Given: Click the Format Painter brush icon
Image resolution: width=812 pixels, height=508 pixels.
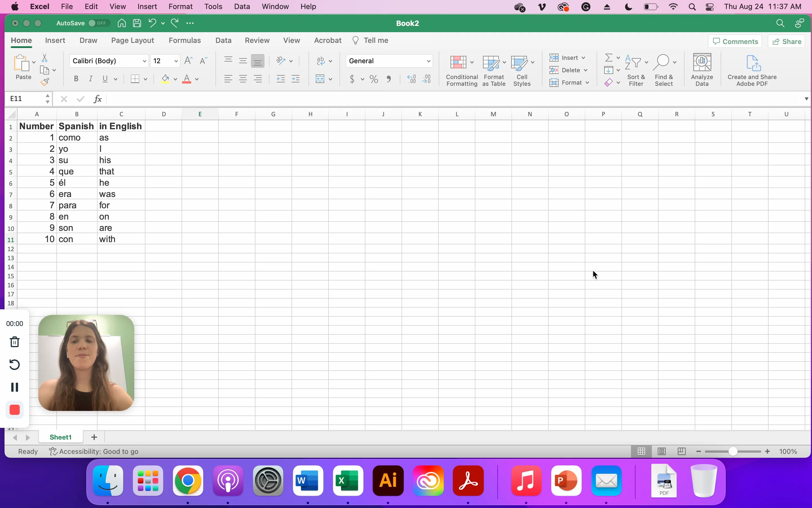Looking at the screenshot, I should (x=45, y=82).
